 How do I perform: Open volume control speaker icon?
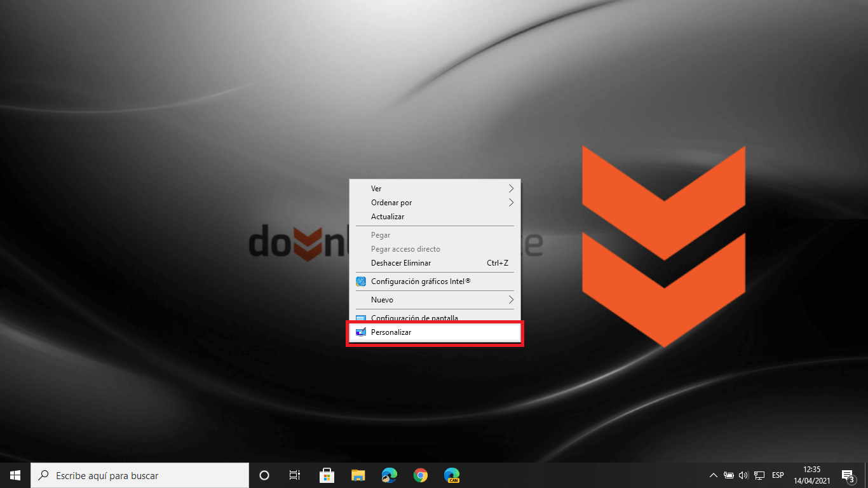coord(743,475)
